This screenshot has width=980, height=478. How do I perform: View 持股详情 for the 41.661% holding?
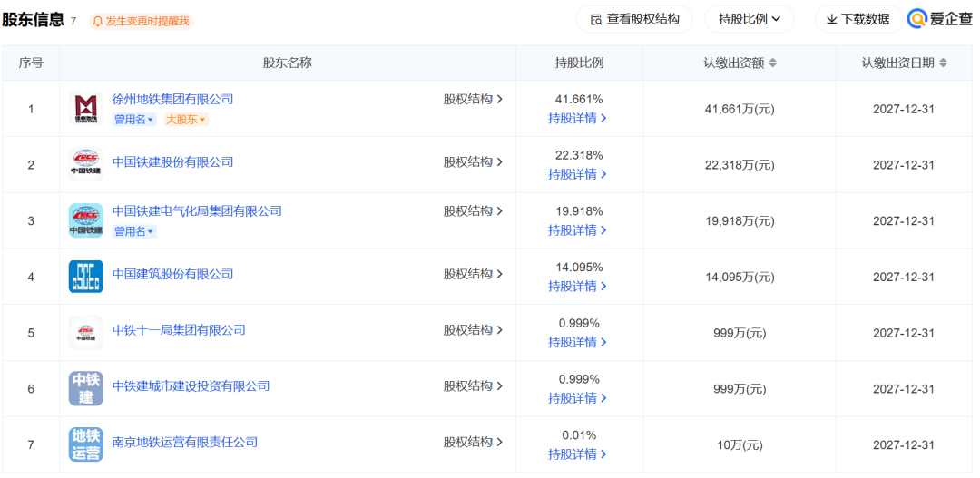click(x=577, y=118)
